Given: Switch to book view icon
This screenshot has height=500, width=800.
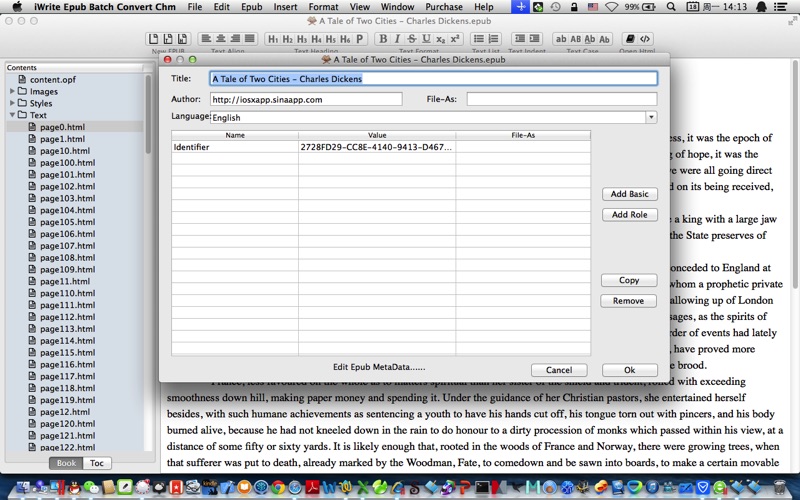Looking at the screenshot, I should pos(630,39).
